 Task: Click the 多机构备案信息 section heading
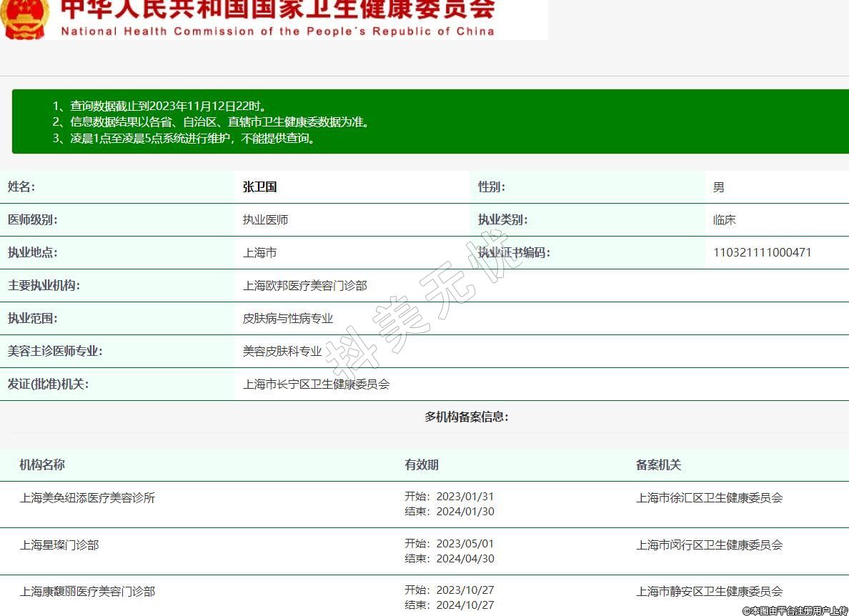pos(466,417)
